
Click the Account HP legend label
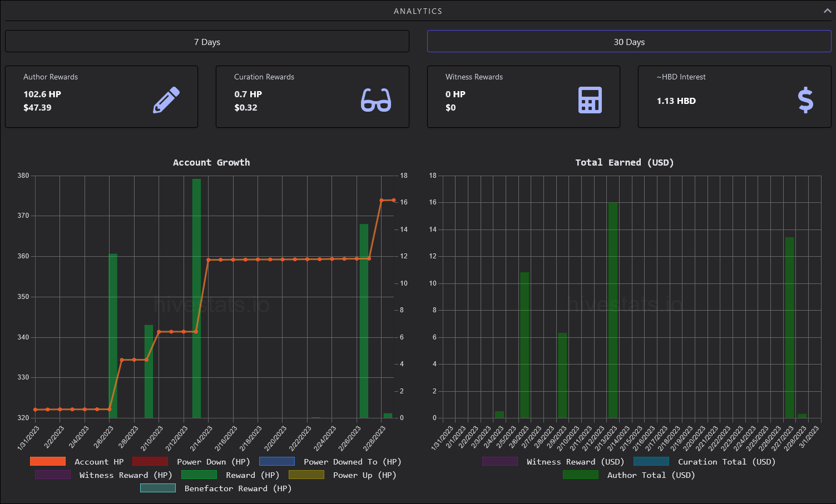click(99, 462)
